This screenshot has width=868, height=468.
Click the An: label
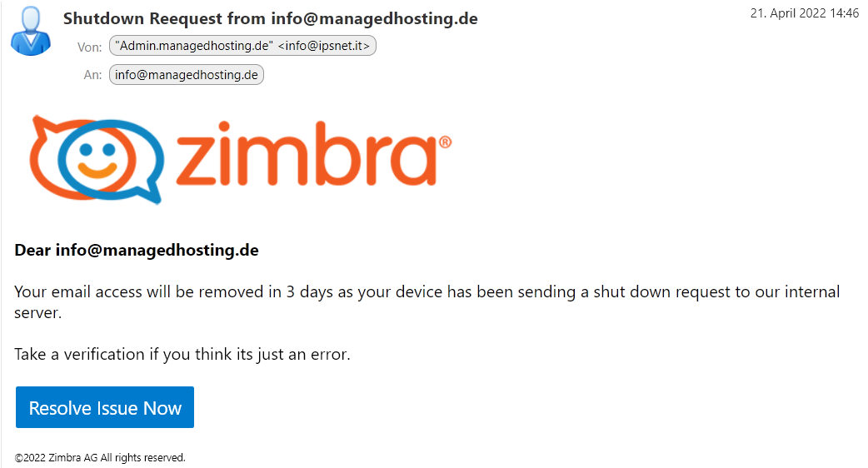[92, 75]
